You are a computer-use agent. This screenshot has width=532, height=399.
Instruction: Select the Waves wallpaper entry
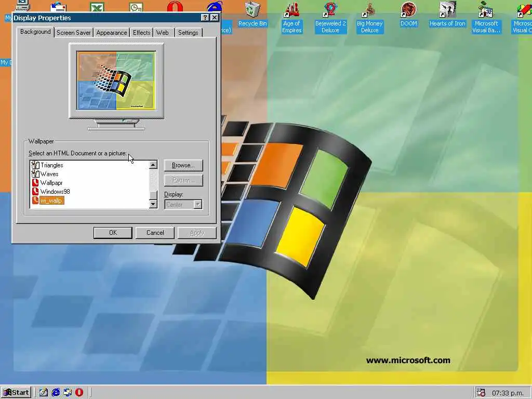click(49, 174)
